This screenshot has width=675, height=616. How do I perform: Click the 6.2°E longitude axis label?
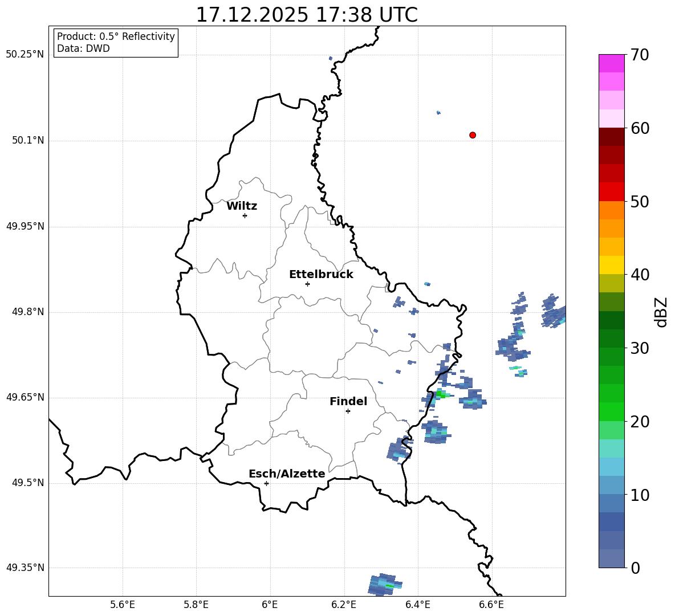344,605
